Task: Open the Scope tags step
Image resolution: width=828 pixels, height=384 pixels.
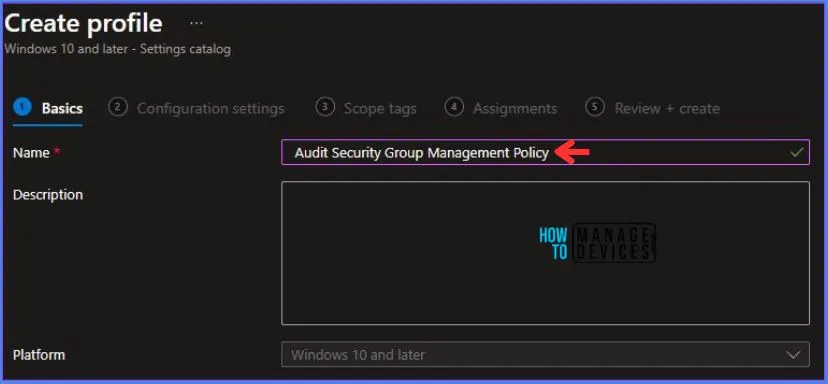Action: 366,109
